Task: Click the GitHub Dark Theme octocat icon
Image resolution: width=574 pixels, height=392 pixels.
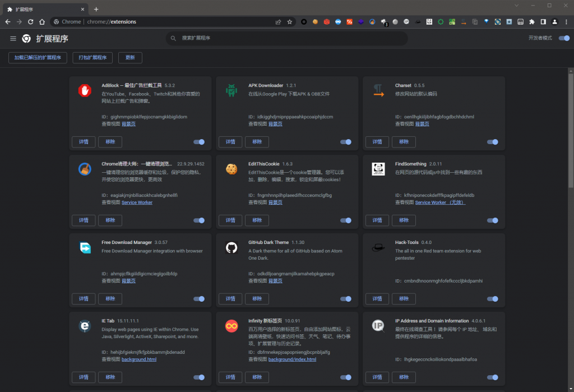Action: pos(232,248)
